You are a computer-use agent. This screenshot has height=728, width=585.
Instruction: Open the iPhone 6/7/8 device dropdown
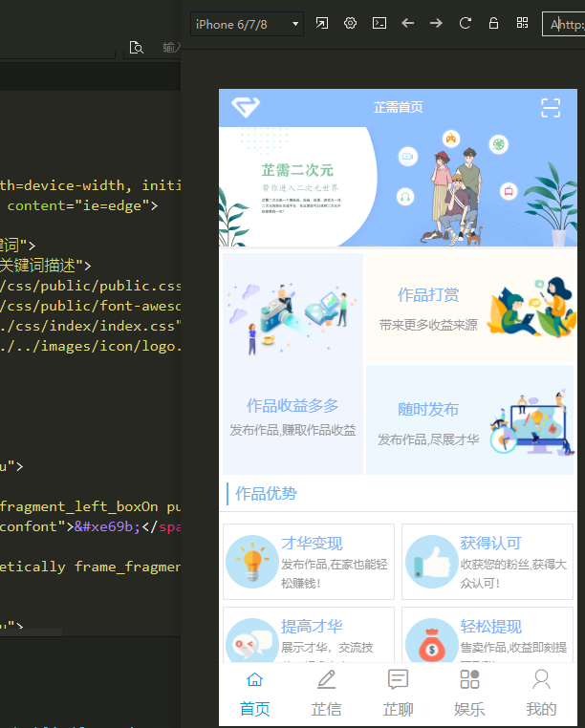(247, 24)
